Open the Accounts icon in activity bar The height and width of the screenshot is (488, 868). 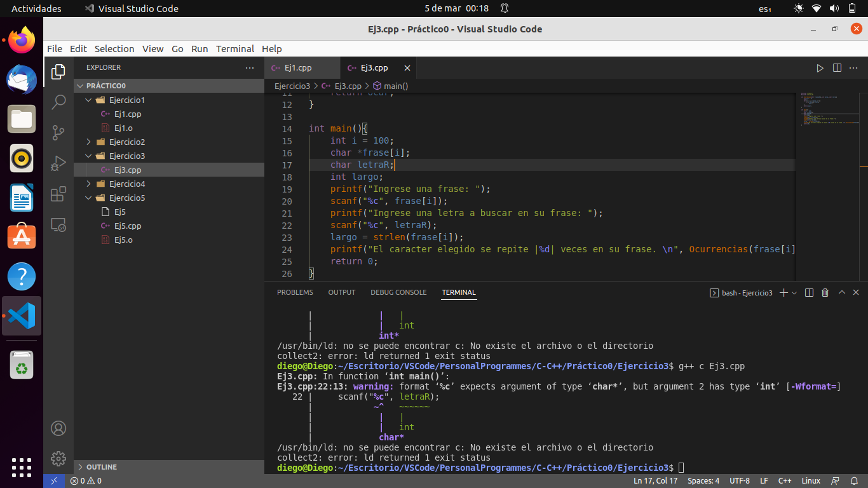58,428
